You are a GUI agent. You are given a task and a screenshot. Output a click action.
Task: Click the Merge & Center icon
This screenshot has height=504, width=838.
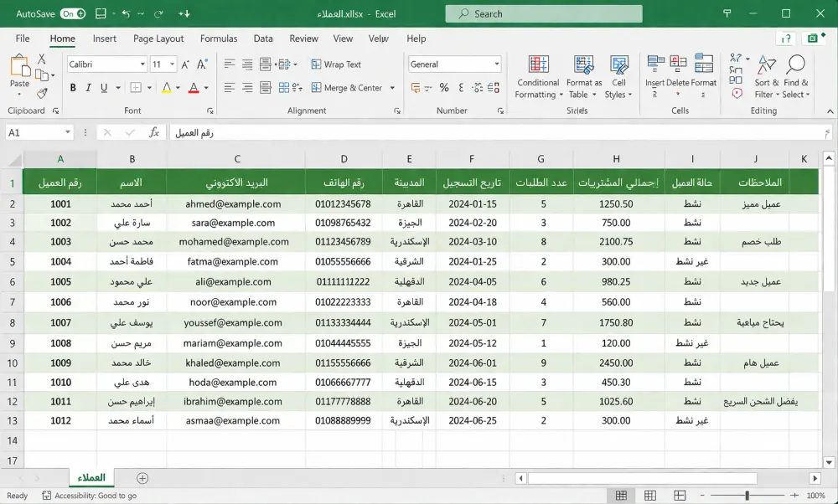(316, 87)
